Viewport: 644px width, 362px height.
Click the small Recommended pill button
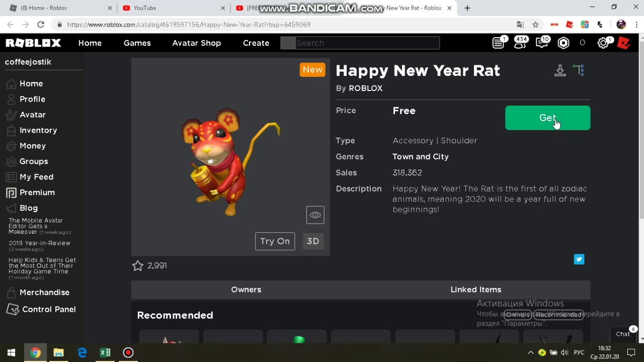[x=558, y=315]
